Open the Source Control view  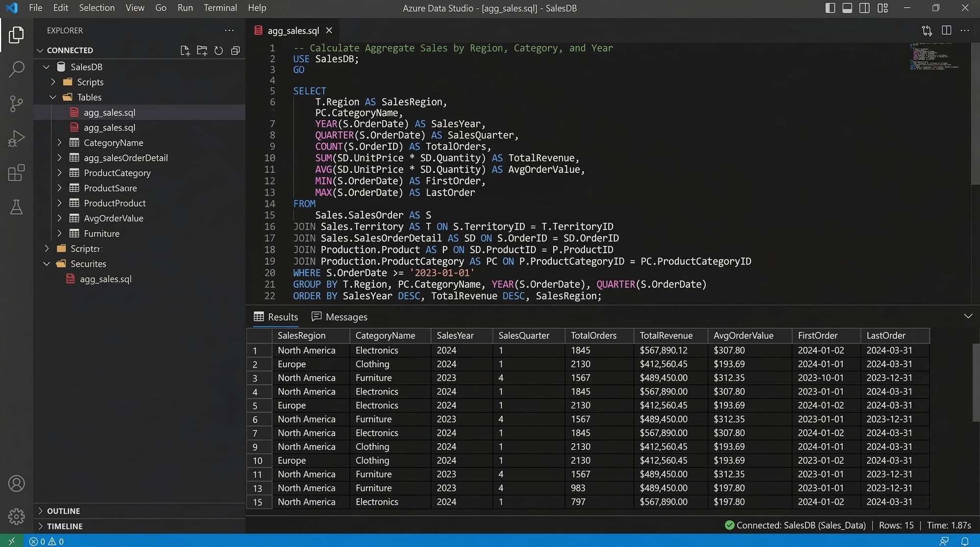click(16, 103)
